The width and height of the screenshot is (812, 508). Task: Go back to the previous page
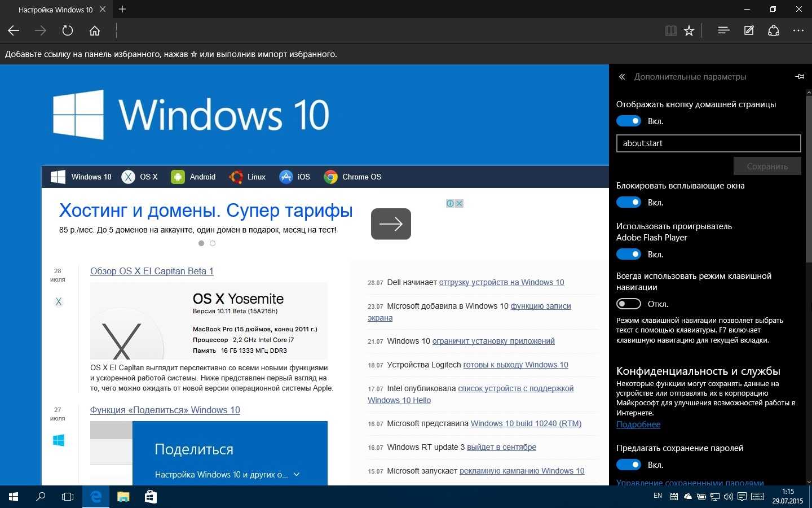14,30
